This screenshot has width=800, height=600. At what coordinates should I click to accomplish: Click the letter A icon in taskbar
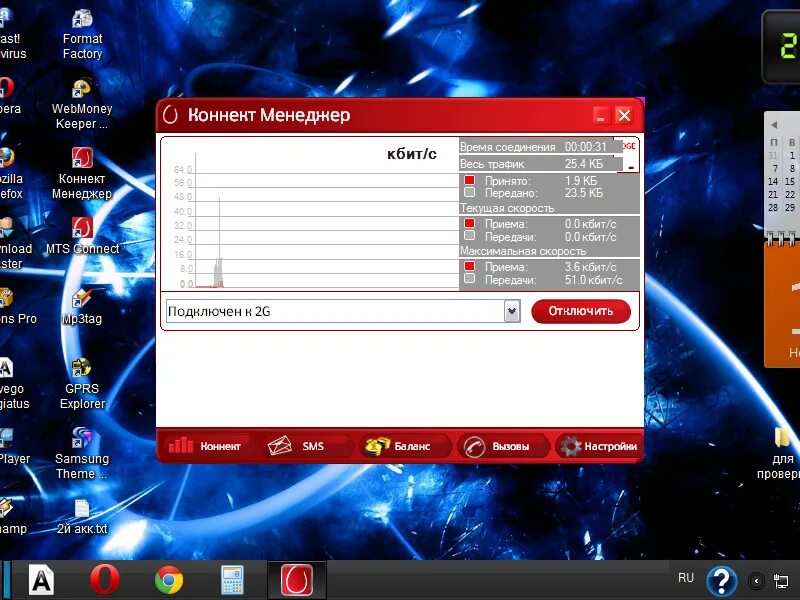point(41,580)
